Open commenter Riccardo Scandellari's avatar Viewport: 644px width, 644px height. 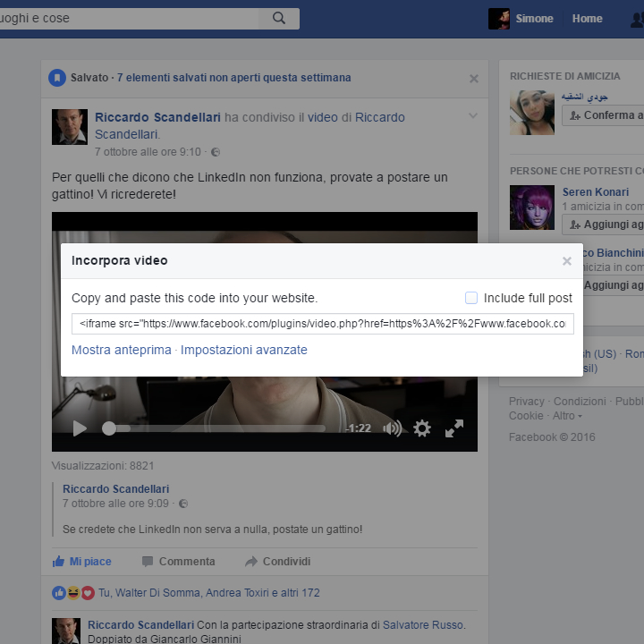(x=65, y=631)
